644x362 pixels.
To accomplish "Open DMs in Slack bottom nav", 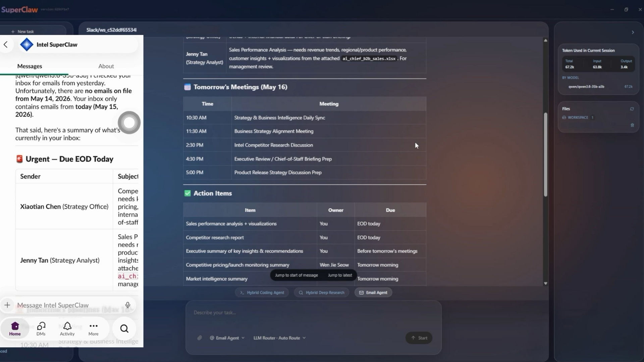I will tap(41, 329).
